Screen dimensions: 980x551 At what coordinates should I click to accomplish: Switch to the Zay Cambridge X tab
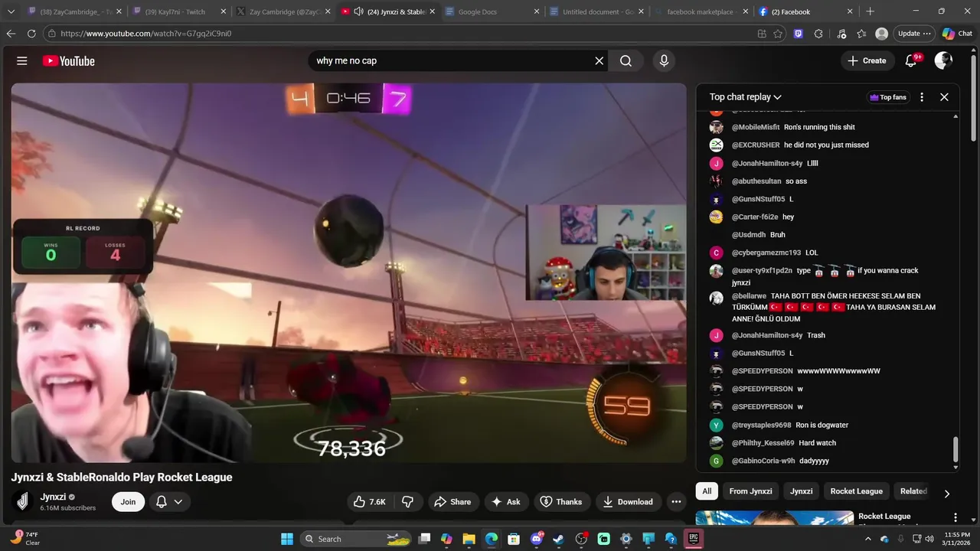(283, 11)
